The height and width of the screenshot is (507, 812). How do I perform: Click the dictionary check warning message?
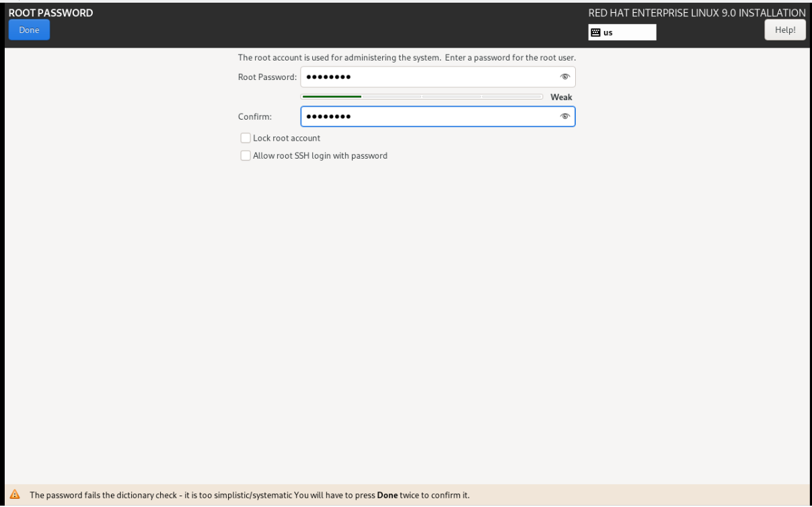click(x=249, y=496)
